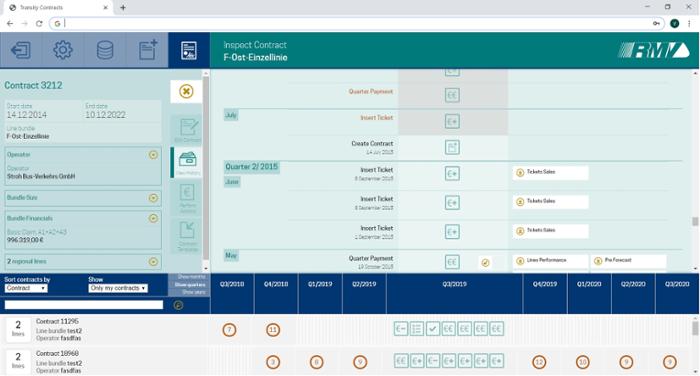This screenshot has width=700, height=376.
Task: Open the logout/exit icon in top toolbar
Action: point(21,50)
